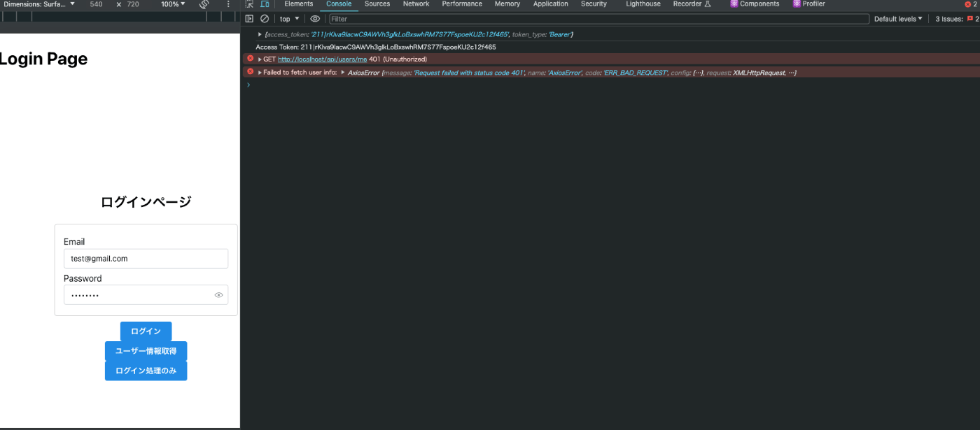The width and height of the screenshot is (980, 430).
Task: Click the ログインページ heading
Action: tap(146, 202)
